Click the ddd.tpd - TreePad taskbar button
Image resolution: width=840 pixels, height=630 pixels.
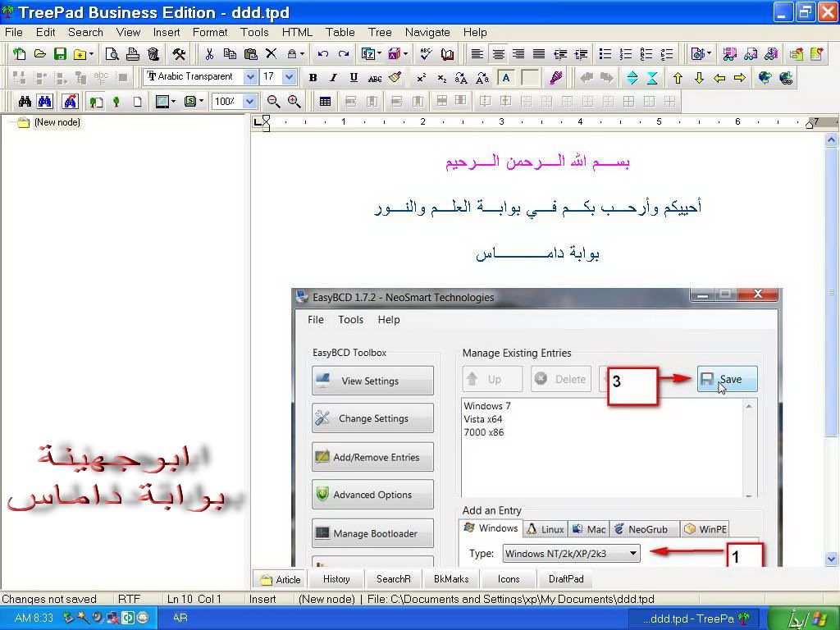[693, 619]
